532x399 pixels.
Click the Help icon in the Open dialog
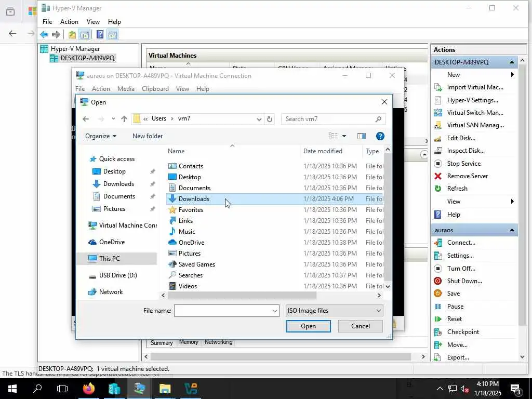click(x=380, y=136)
